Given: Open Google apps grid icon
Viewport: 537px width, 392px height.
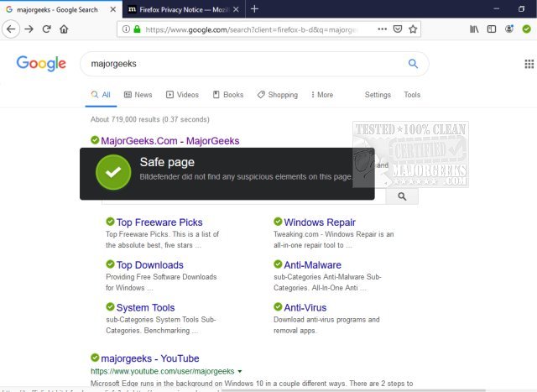Looking at the screenshot, I should click(x=529, y=64).
